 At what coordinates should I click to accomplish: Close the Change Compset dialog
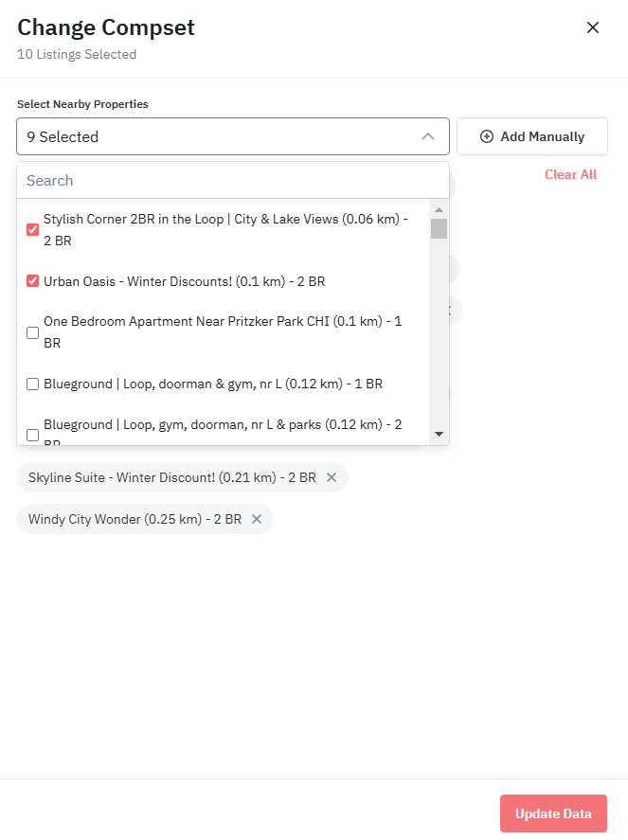point(593,27)
